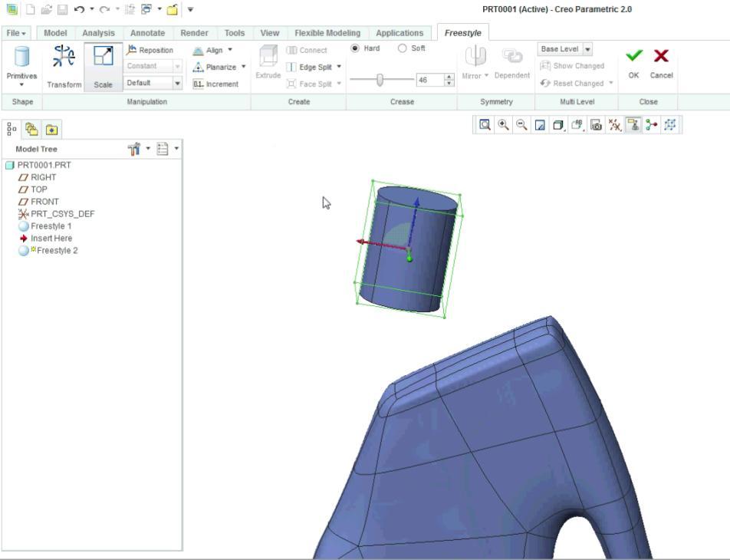The height and width of the screenshot is (560, 730).
Task: Click the Refit view icon
Action: pyautogui.click(x=485, y=125)
